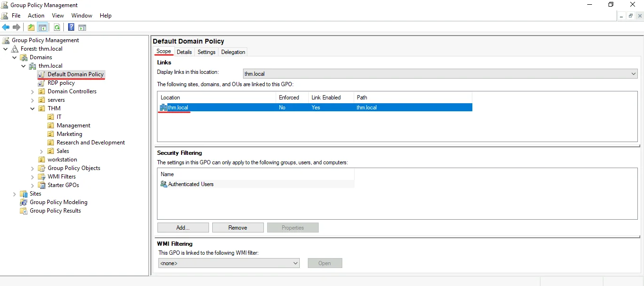Expand the servers OU node
The width and height of the screenshot is (644, 286).
pos(33,100)
